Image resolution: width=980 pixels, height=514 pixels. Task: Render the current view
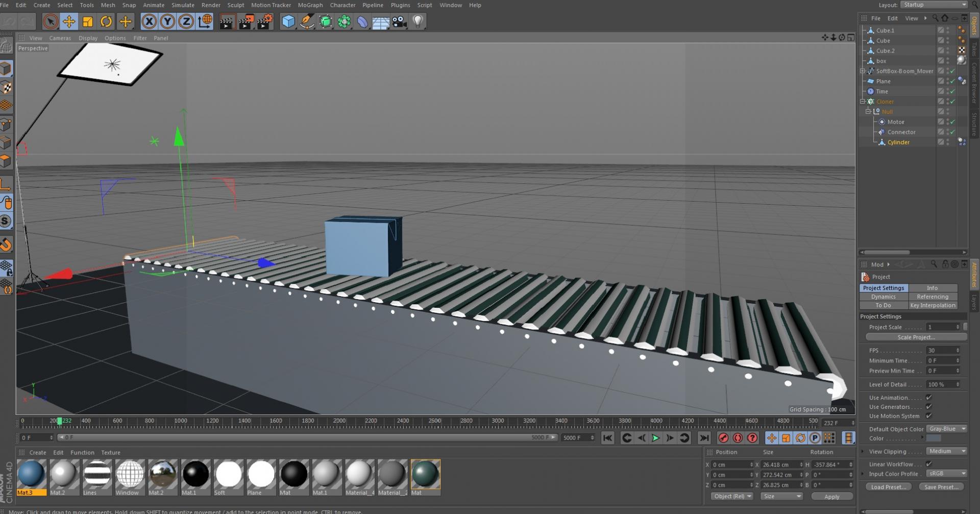(x=227, y=21)
